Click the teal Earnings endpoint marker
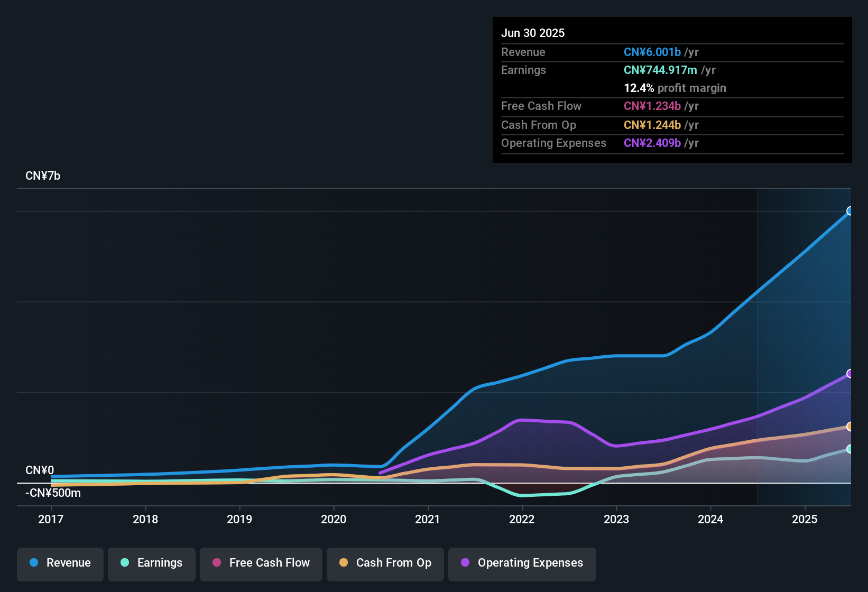This screenshot has width=868, height=592. (x=850, y=449)
